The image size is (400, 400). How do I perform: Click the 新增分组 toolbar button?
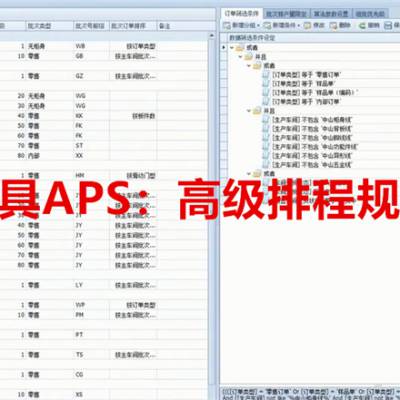[x=240, y=25]
